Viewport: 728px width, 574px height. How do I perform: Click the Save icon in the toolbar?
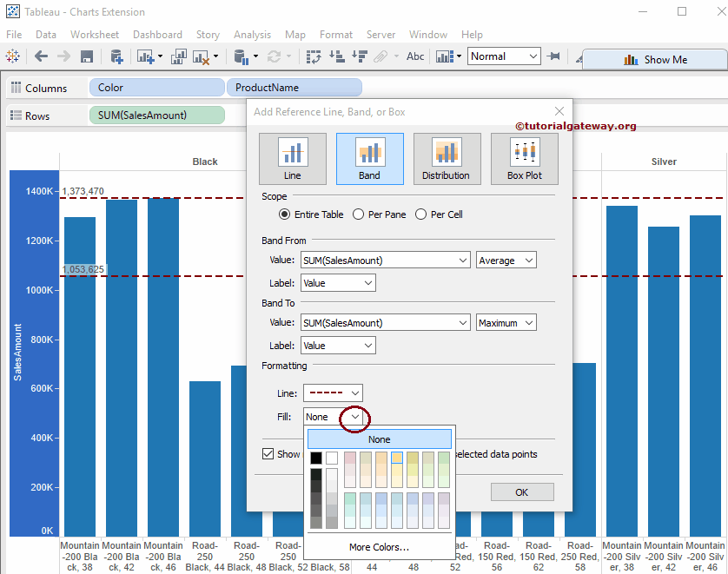click(87, 56)
